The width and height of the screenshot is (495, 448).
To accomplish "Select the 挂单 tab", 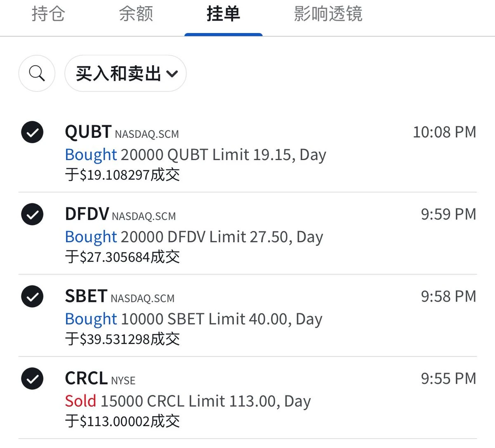I will [x=223, y=14].
